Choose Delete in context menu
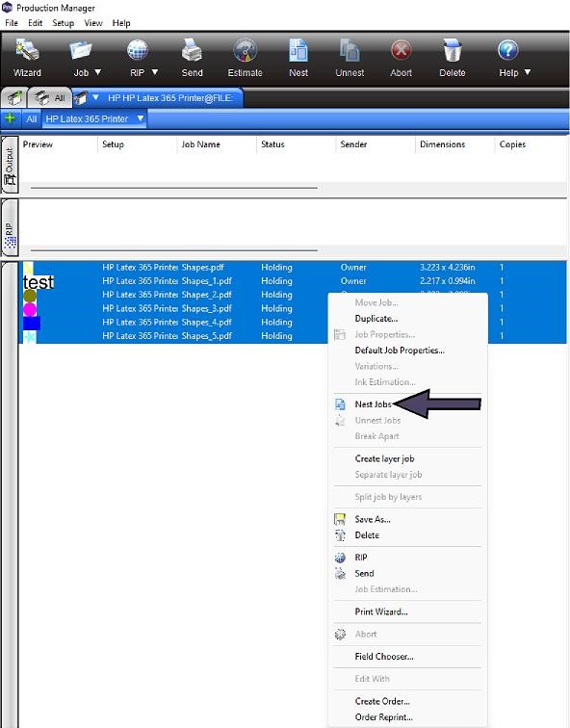570x728 pixels. 367,534
